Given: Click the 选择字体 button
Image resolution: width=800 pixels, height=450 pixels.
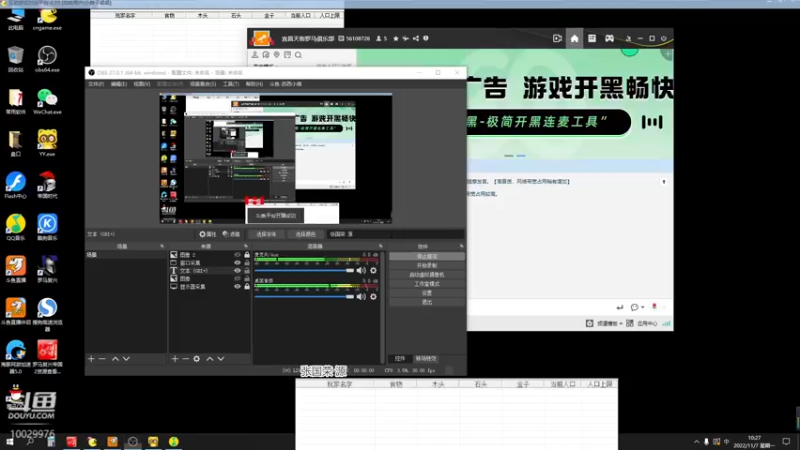Looking at the screenshot, I should 266,234.
